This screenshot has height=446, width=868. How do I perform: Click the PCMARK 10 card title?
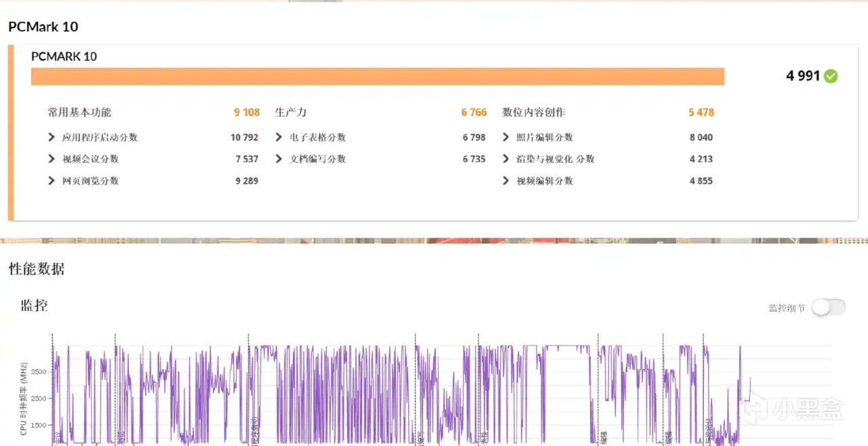tap(64, 56)
